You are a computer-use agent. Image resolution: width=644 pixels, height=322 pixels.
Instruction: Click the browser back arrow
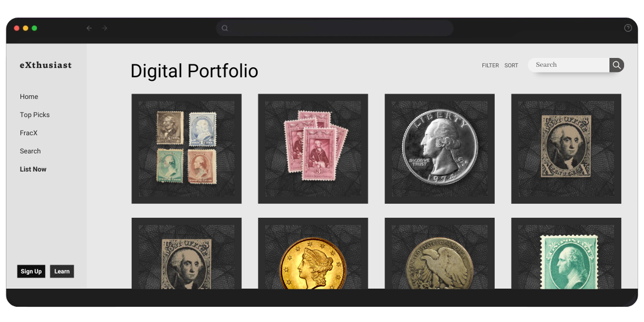click(89, 28)
